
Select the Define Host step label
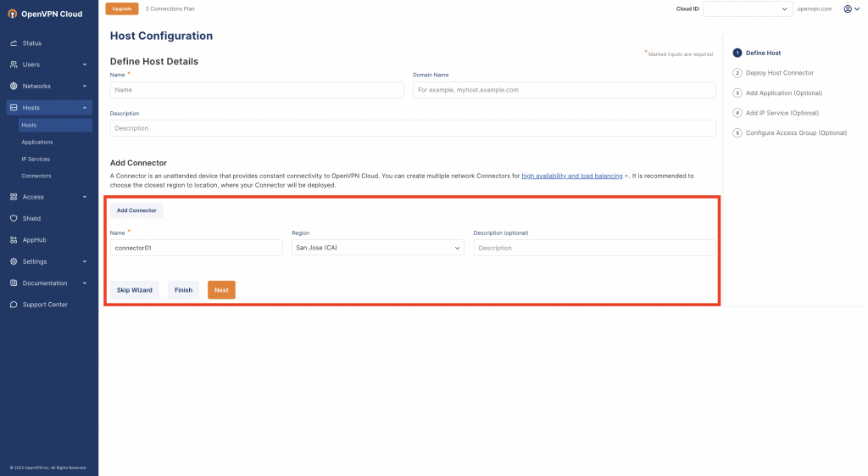764,53
